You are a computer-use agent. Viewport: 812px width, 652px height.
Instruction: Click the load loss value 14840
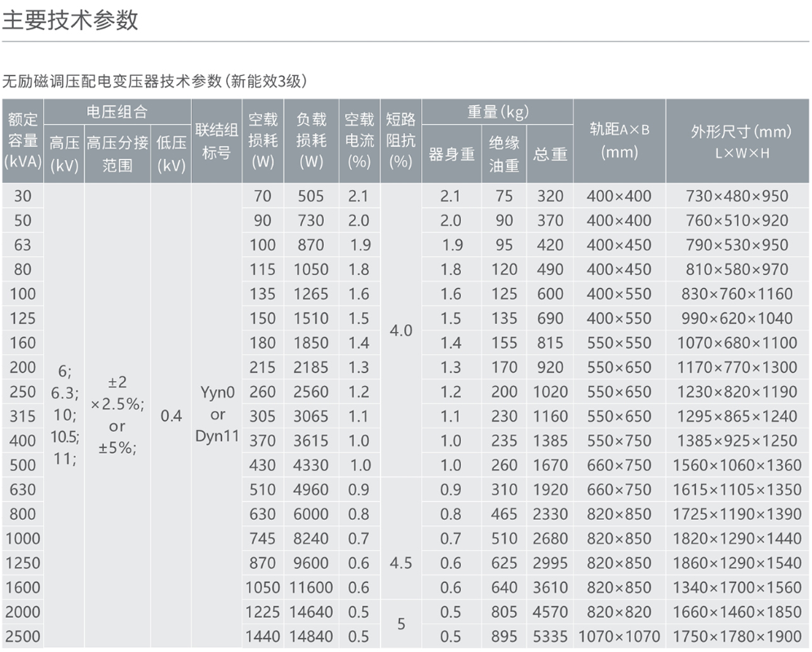pos(311,636)
